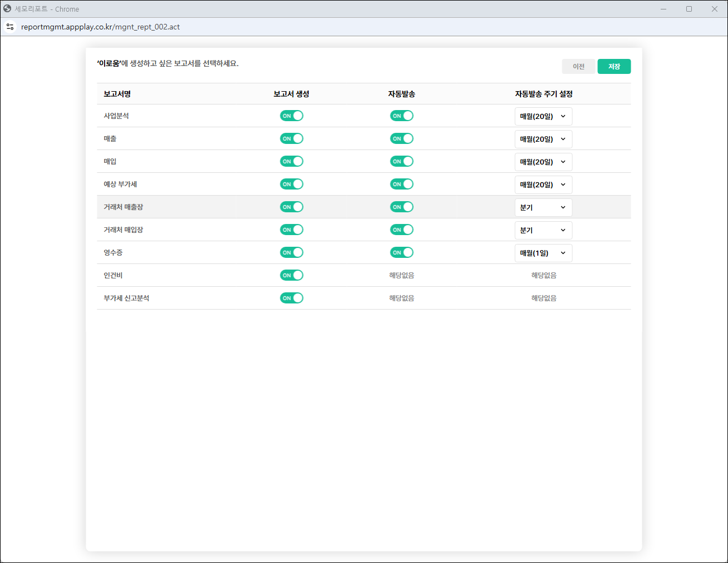Screen dimensions: 728x563
Task: Click the 이전 previous button
Action: [x=578, y=67]
